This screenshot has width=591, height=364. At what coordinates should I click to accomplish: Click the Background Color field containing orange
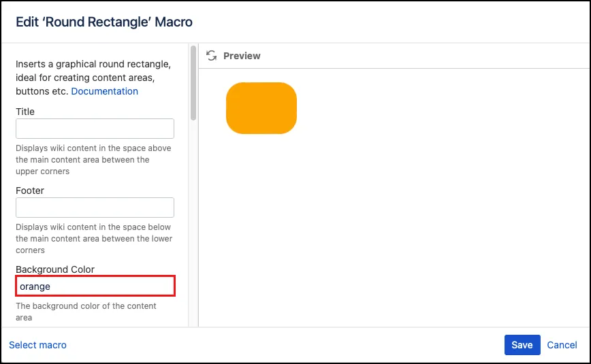pos(95,286)
